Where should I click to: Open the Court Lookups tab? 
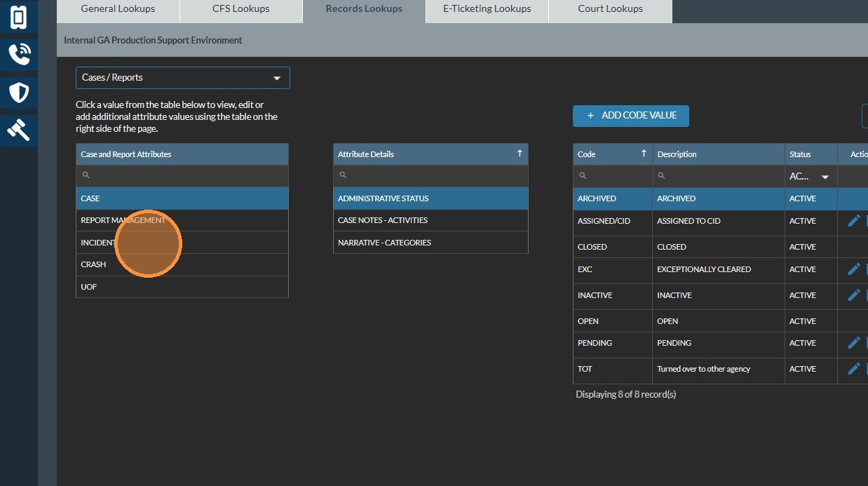[x=610, y=9]
